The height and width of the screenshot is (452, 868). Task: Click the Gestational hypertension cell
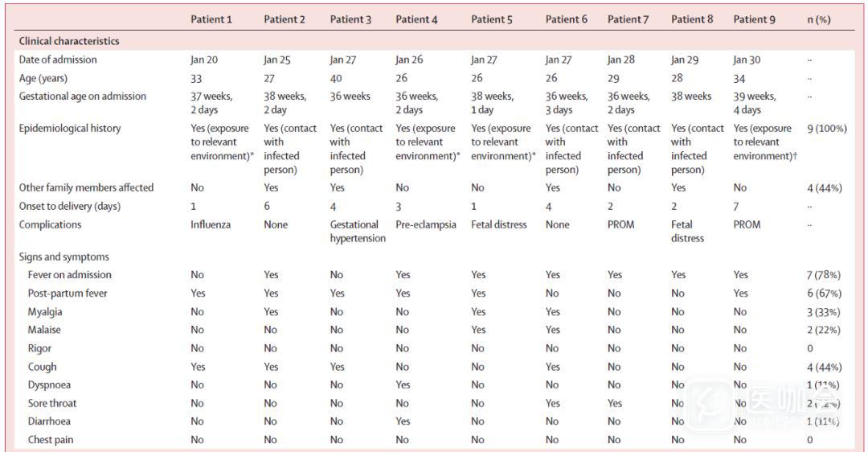click(358, 232)
